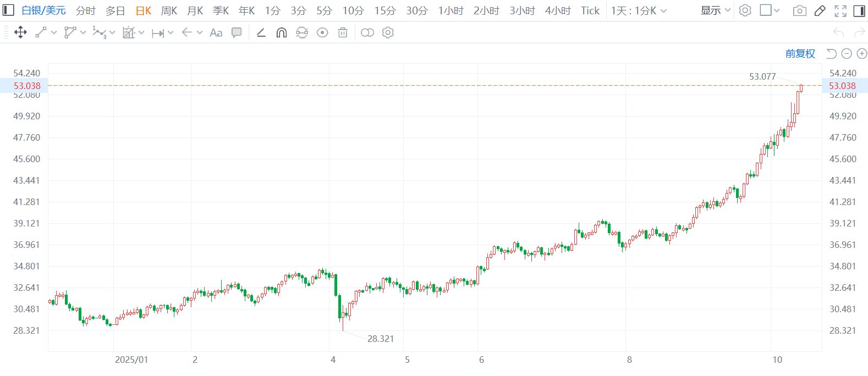The image size is (868, 376).
Task: Toggle the right sidebar panel icon
Action: pos(859,10)
